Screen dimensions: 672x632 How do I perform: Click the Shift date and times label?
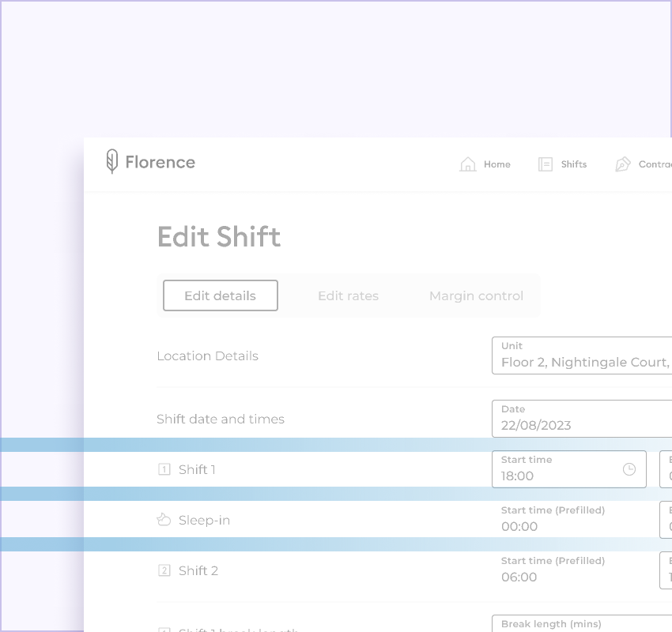pos(221,419)
